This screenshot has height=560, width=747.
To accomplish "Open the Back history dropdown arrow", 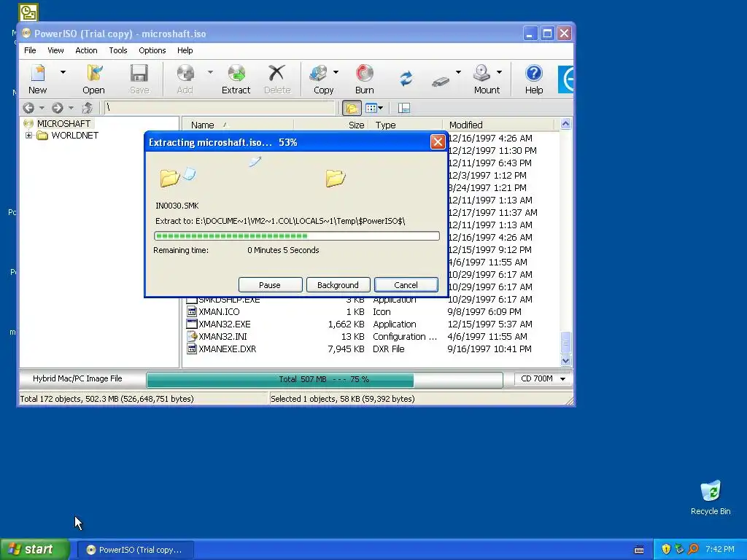I will tap(42, 108).
